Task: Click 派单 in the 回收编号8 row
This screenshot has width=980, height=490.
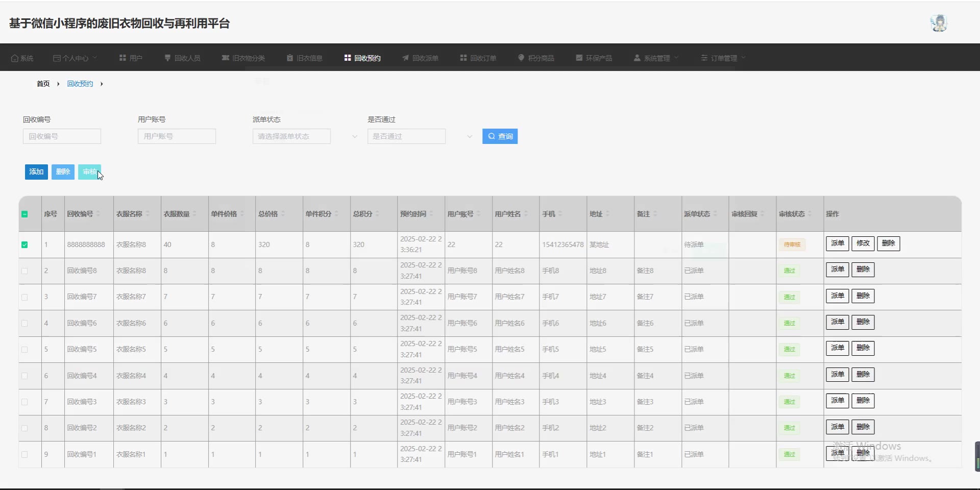Action: (838, 269)
